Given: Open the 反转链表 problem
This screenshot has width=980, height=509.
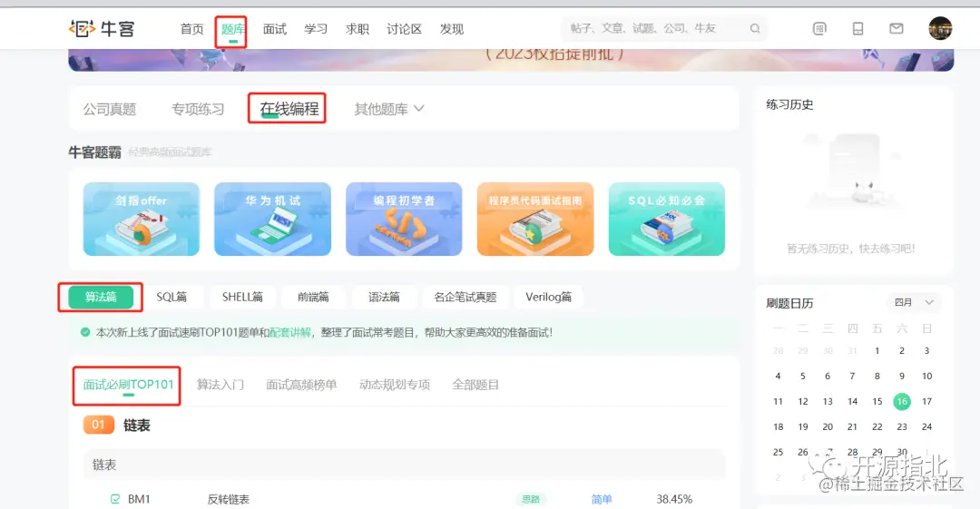Looking at the screenshot, I should [228, 499].
